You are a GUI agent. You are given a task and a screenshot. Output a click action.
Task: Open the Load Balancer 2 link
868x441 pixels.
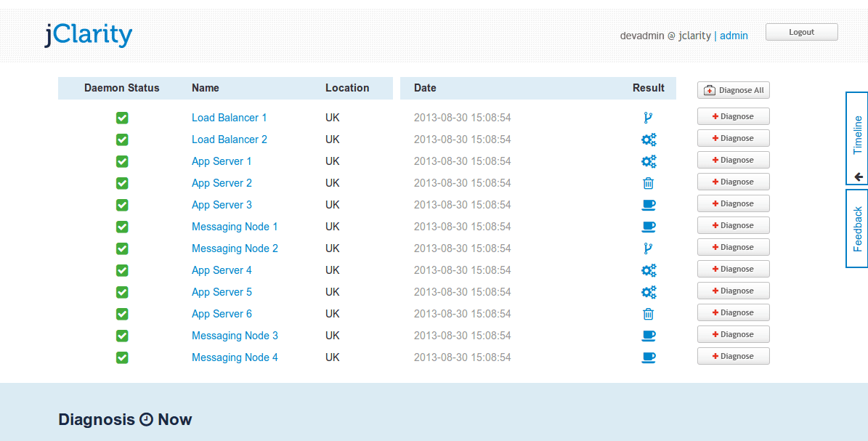point(230,139)
